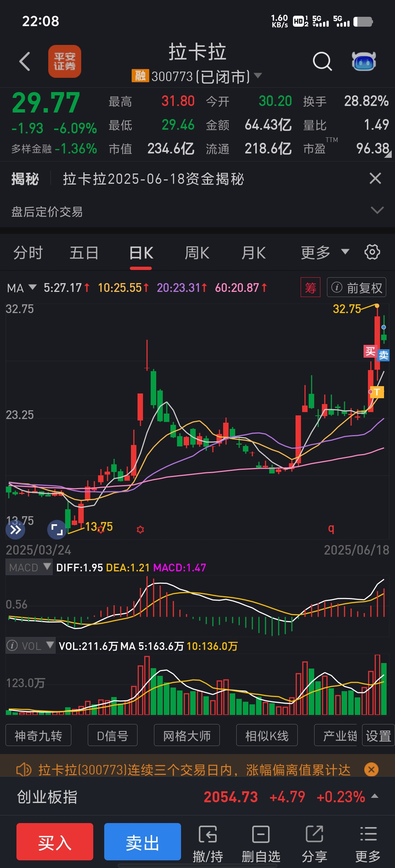This screenshot has width=395, height=868.
Task: Open the MACD indicator dropdown
Action: (29, 567)
